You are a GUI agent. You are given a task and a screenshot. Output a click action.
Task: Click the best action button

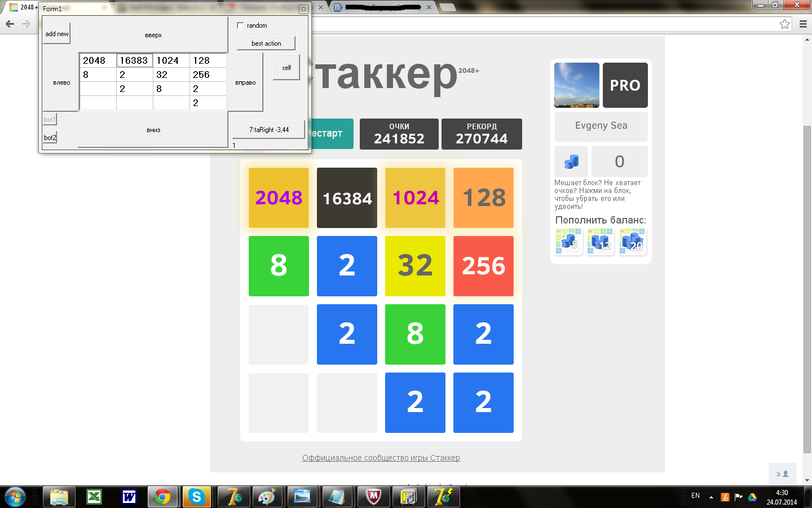266,43
